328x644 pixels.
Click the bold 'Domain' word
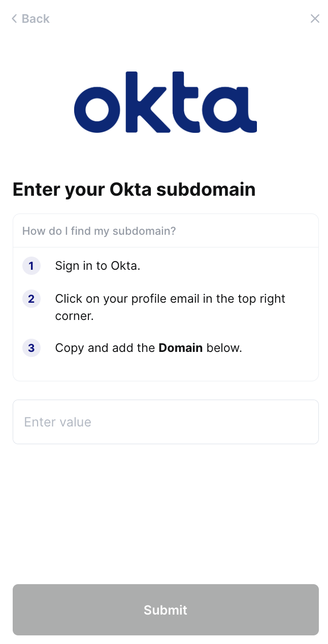[181, 348]
